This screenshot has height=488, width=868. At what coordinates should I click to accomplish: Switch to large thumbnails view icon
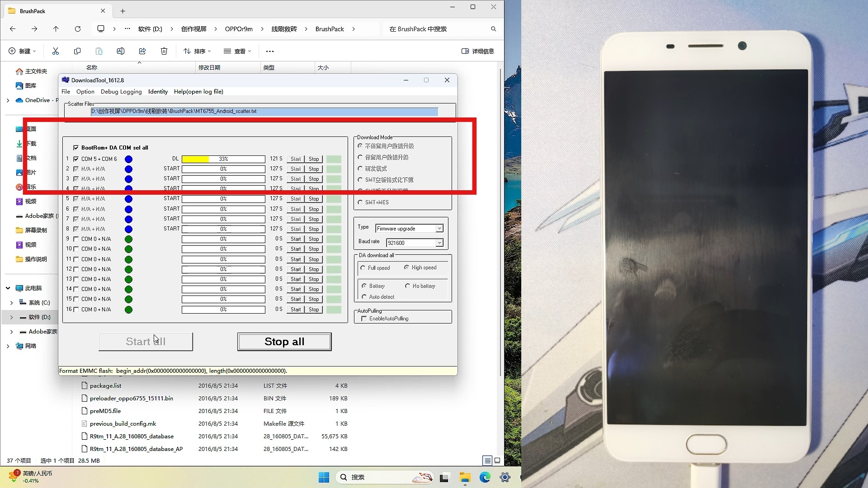coord(497,460)
